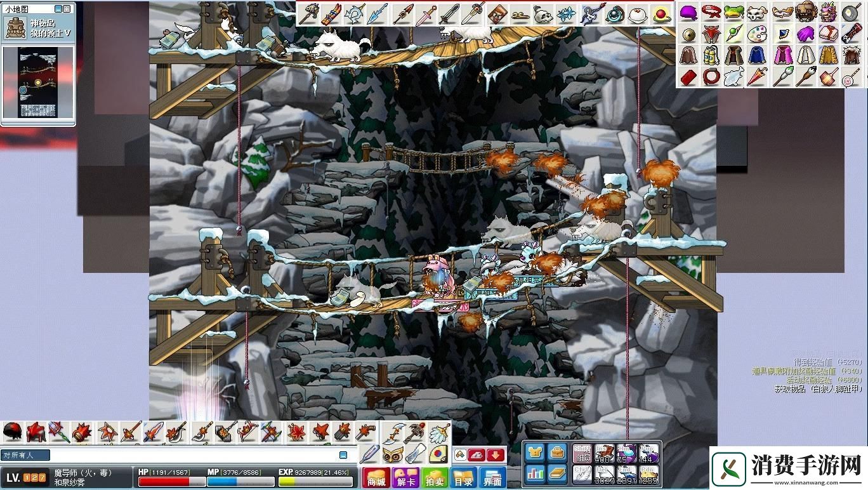Screen dimensions: 868x490
Task: Click the 拍卖 auction button
Action: pos(434,479)
